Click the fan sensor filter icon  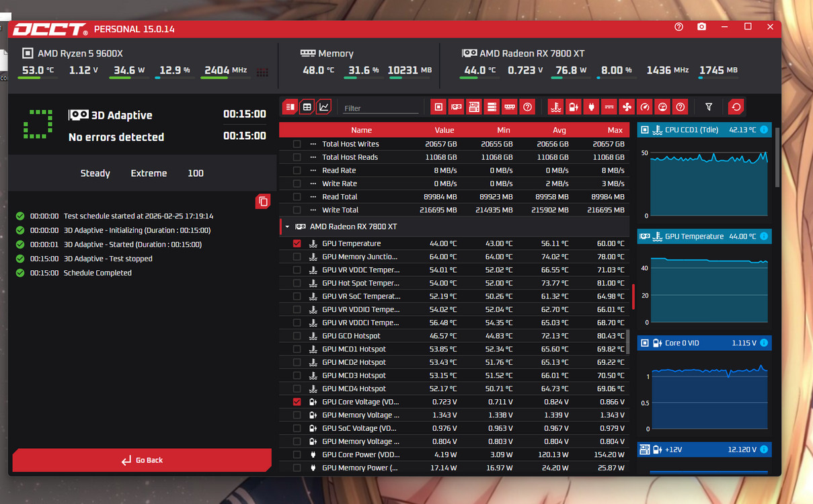[x=627, y=107]
